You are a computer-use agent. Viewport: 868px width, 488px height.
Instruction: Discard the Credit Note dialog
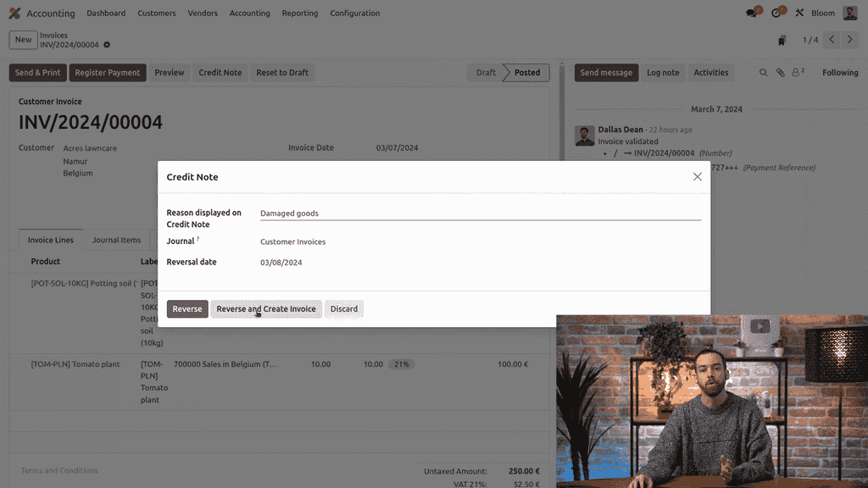[x=343, y=308]
